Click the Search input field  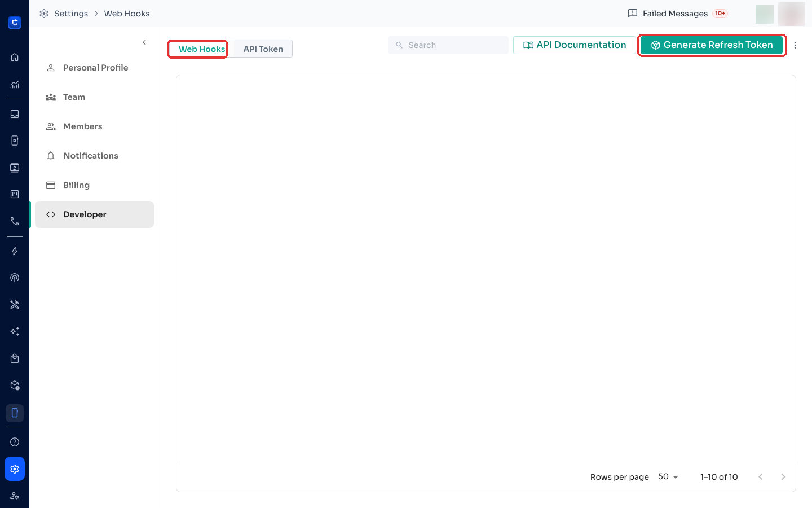tap(448, 45)
